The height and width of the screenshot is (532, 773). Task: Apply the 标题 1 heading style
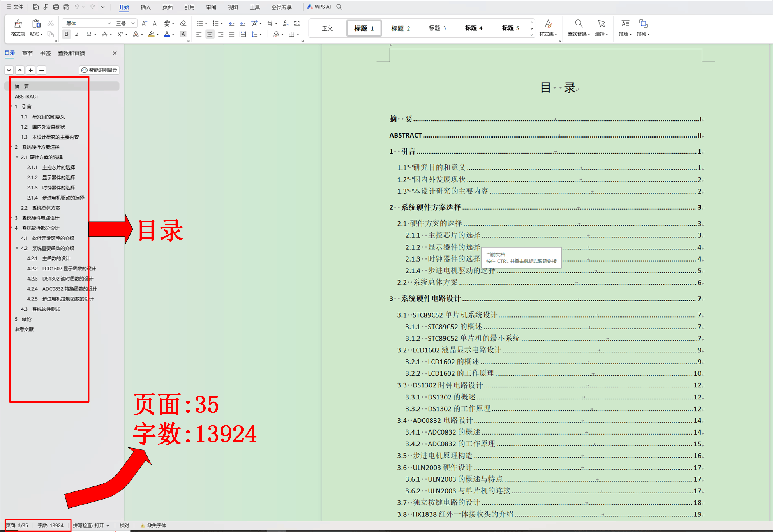coord(364,28)
